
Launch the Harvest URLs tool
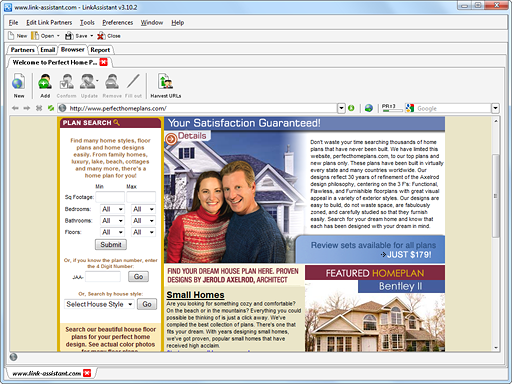[x=165, y=82]
